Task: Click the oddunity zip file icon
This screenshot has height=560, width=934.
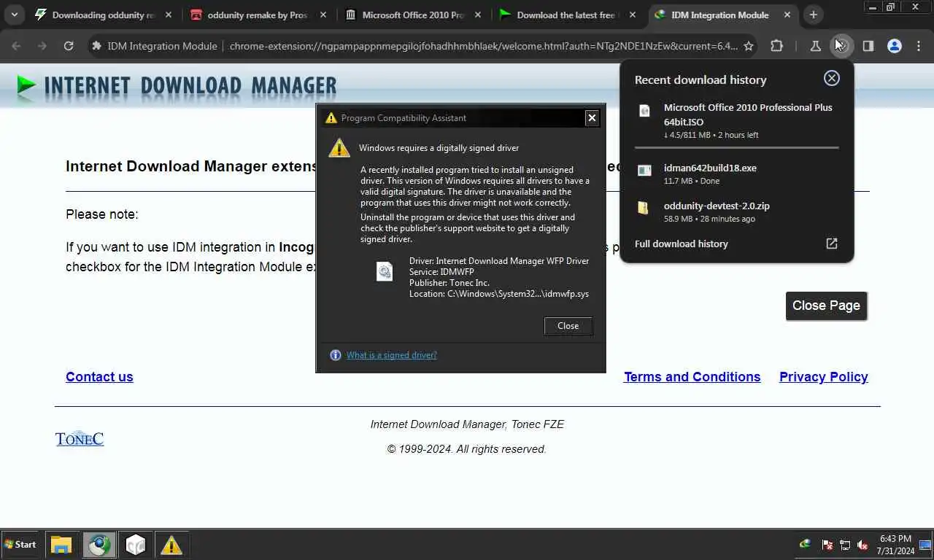Action: click(643, 208)
